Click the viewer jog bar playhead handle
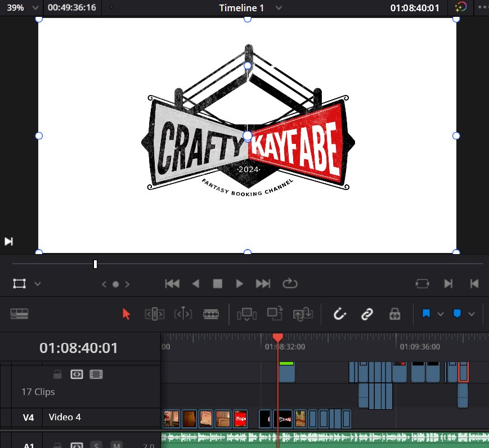The height and width of the screenshot is (448, 489). (95, 264)
